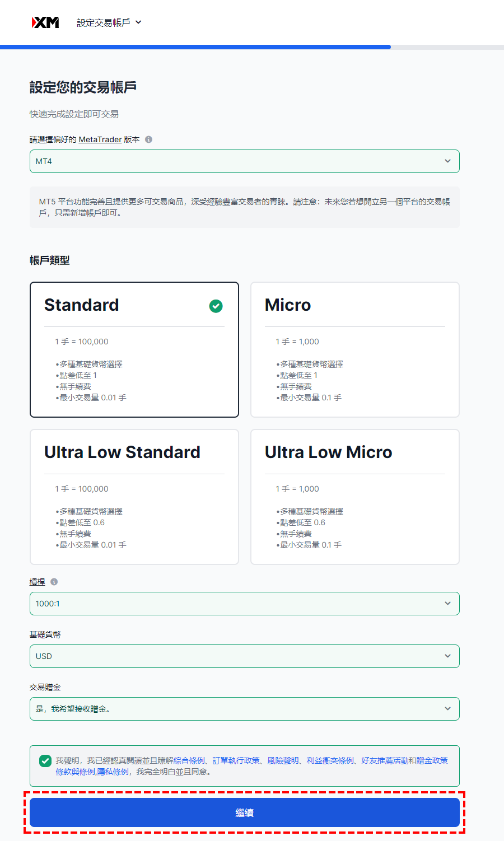Open the 風險聲明 link

pos(283,760)
